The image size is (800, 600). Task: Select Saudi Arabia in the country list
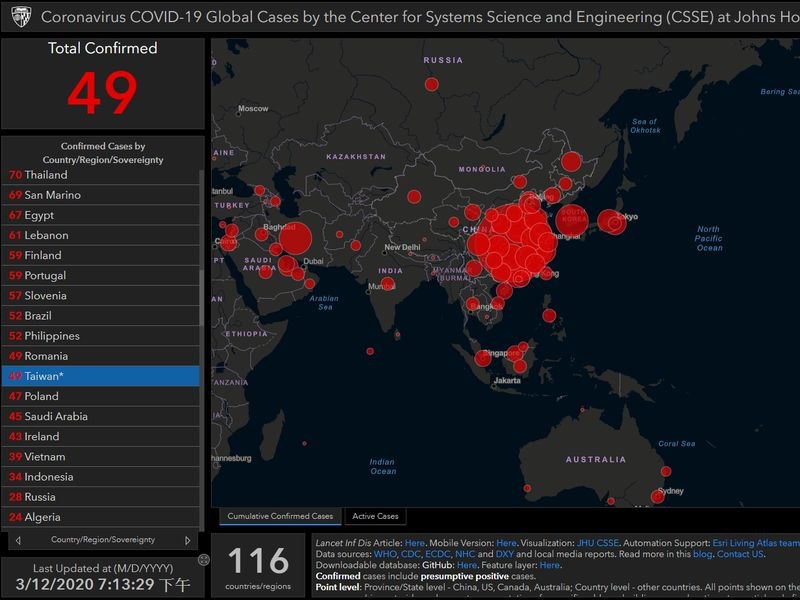(x=101, y=416)
